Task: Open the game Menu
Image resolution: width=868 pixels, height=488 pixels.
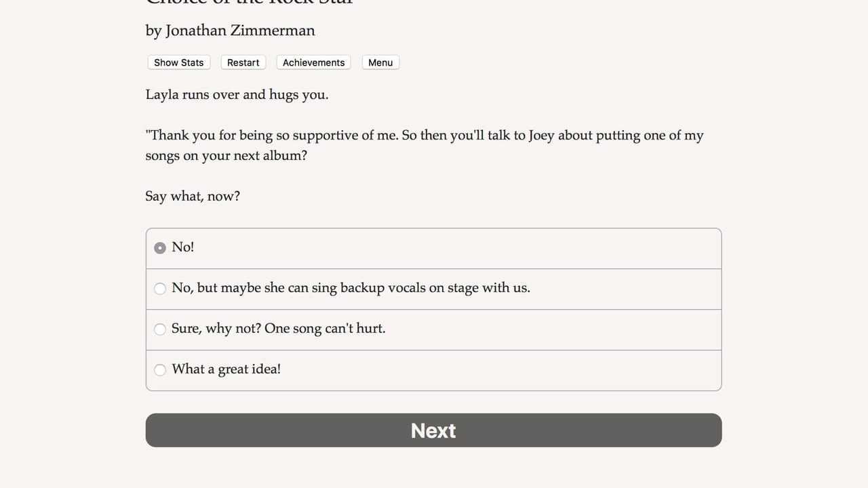Action: (380, 62)
